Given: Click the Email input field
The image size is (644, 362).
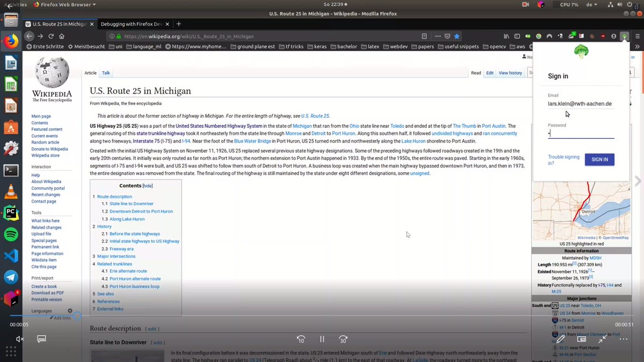Looking at the screenshot, I should point(581,104).
